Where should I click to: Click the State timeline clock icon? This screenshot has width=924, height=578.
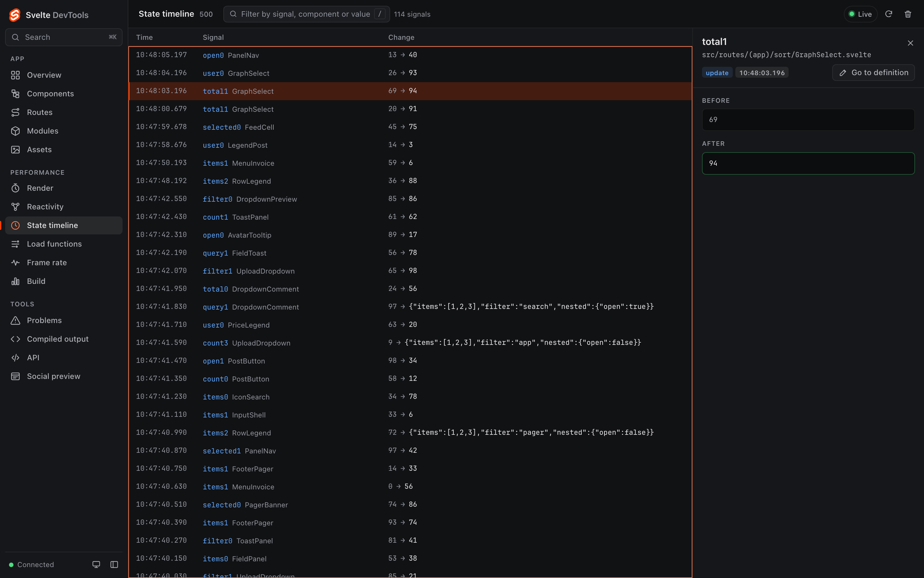[x=15, y=225]
